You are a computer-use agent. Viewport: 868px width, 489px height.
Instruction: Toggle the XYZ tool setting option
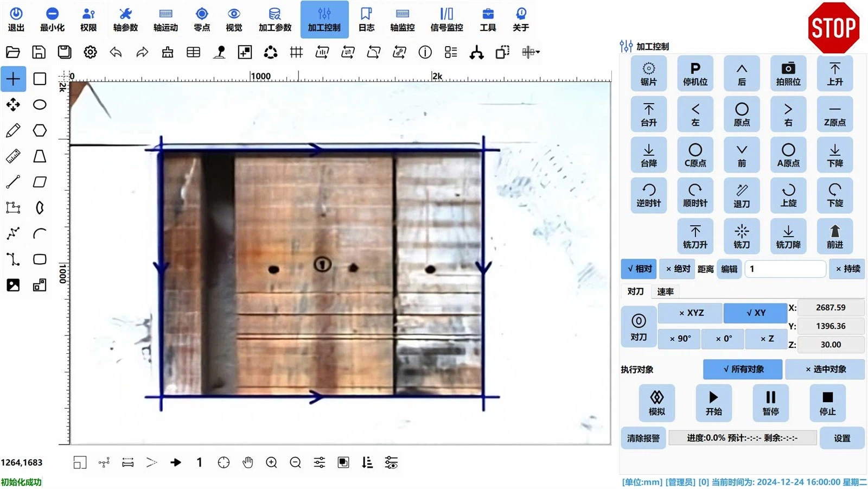690,313
